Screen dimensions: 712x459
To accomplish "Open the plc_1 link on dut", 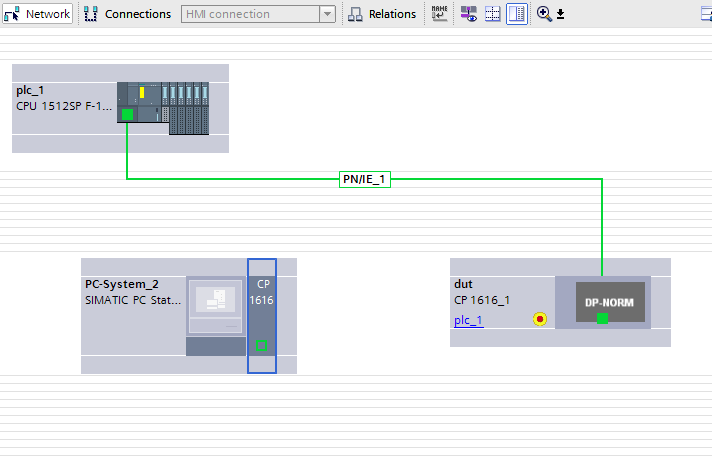I will pos(468,320).
